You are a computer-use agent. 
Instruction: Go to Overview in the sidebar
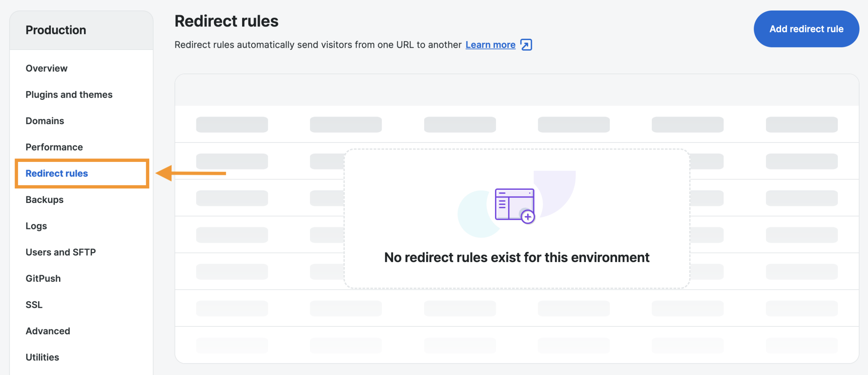[46, 68]
